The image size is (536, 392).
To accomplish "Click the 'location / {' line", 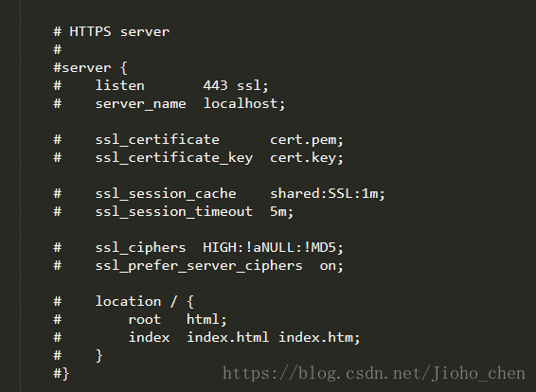I will click(x=145, y=301).
